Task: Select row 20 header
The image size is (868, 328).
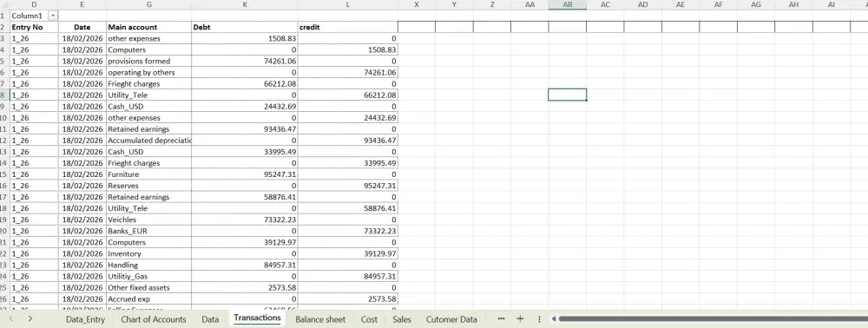Action: click(x=4, y=231)
